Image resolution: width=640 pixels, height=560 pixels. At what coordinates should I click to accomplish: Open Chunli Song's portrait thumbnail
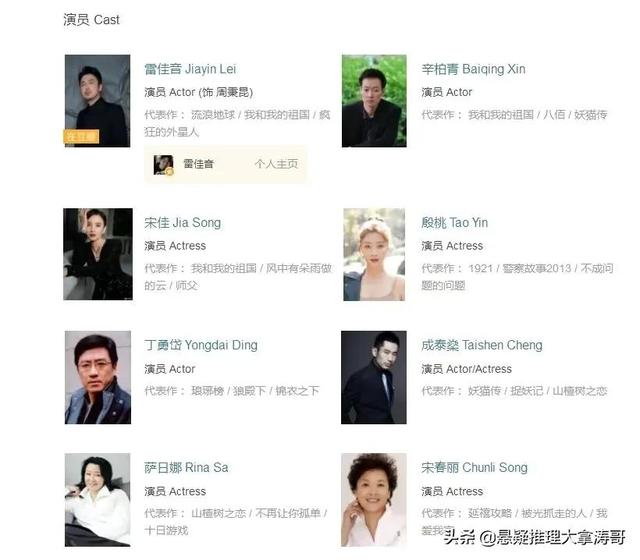tap(374, 500)
